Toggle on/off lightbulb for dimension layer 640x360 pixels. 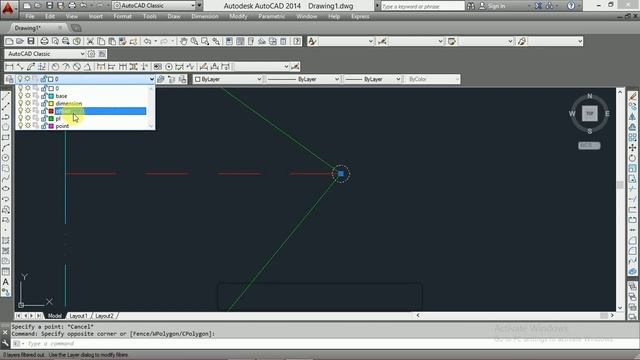pyautogui.click(x=20, y=103)
